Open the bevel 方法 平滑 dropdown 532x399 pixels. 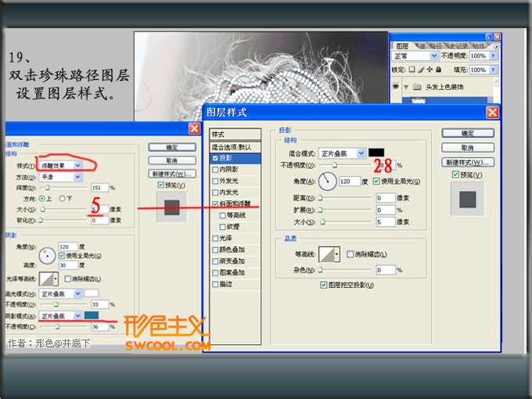(x=61, y=177)
